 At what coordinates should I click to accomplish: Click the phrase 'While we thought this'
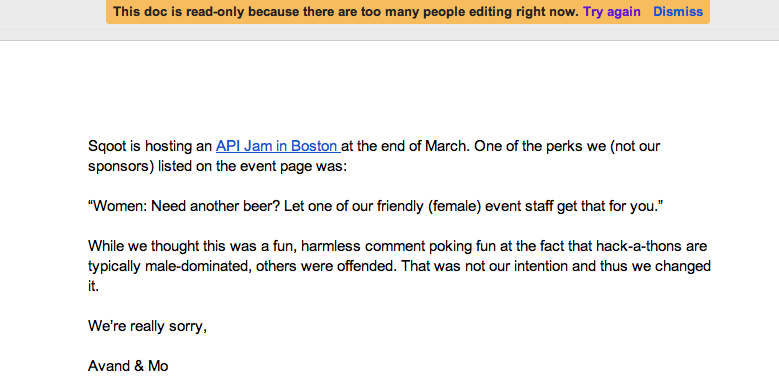(157, 246)
